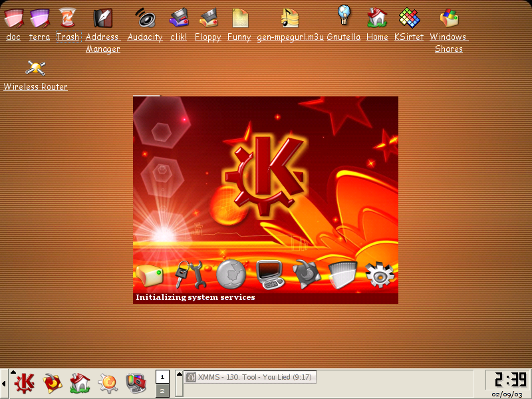Switch to virtual desktop 2
The image size is (532, 399).
162,390
